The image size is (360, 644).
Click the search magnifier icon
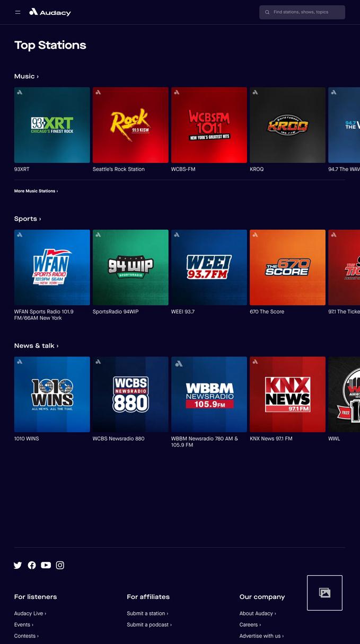tap(267, 12)
